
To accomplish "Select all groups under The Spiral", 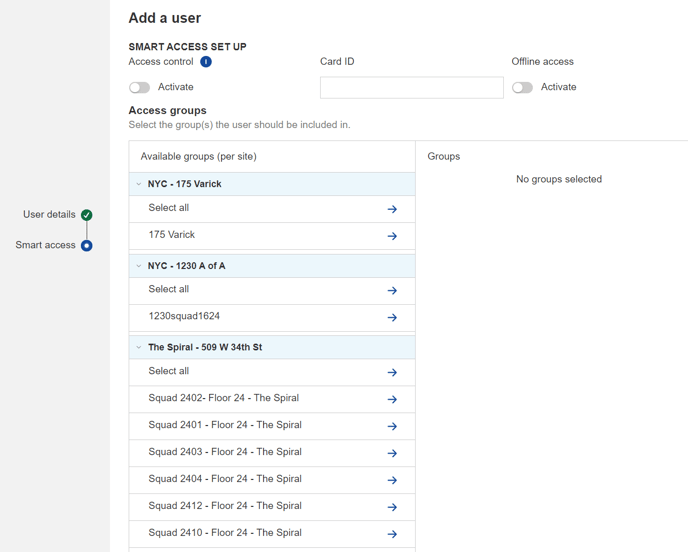I will [169, 371].
